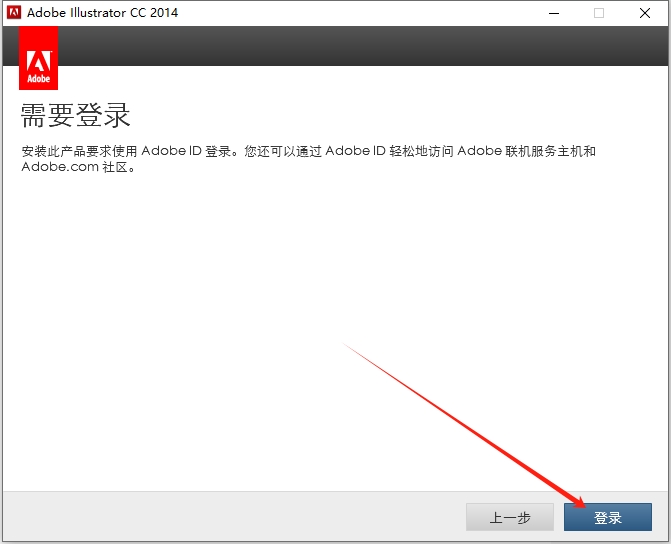
Task: Click the Adobe Illustrator title bar icon
Action: click(14, 13)
